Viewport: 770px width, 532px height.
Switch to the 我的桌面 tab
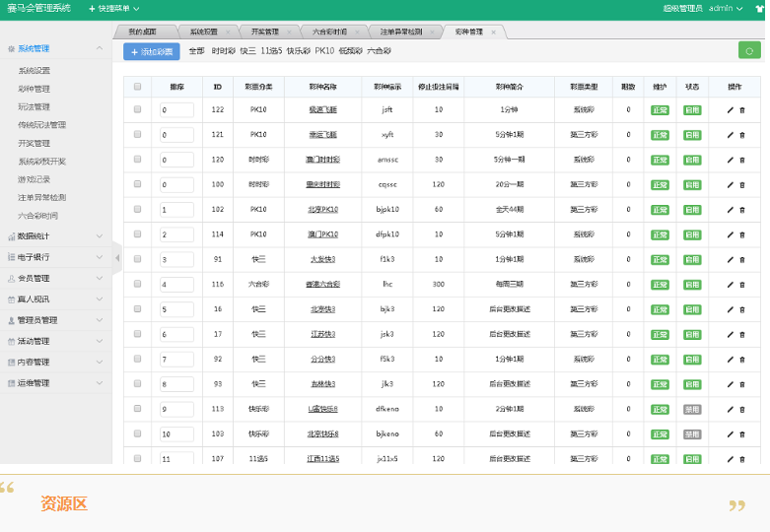[x=142, y=32]
